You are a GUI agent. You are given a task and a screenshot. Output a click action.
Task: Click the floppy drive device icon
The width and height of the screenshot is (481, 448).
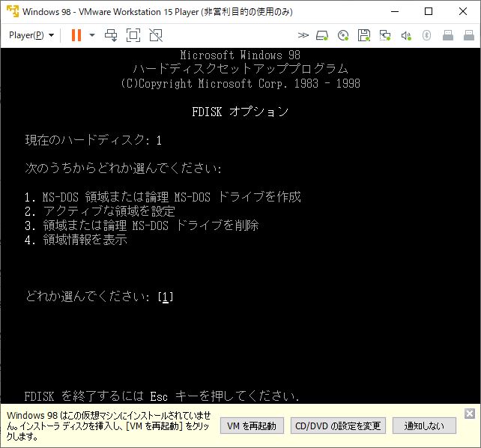click(364, 35)
